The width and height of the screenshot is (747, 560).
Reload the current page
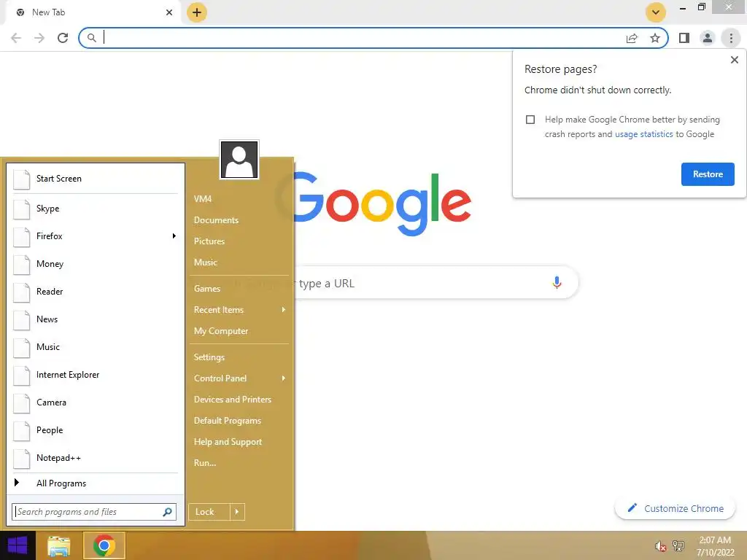pyautogui.click(x=63, y=38)
